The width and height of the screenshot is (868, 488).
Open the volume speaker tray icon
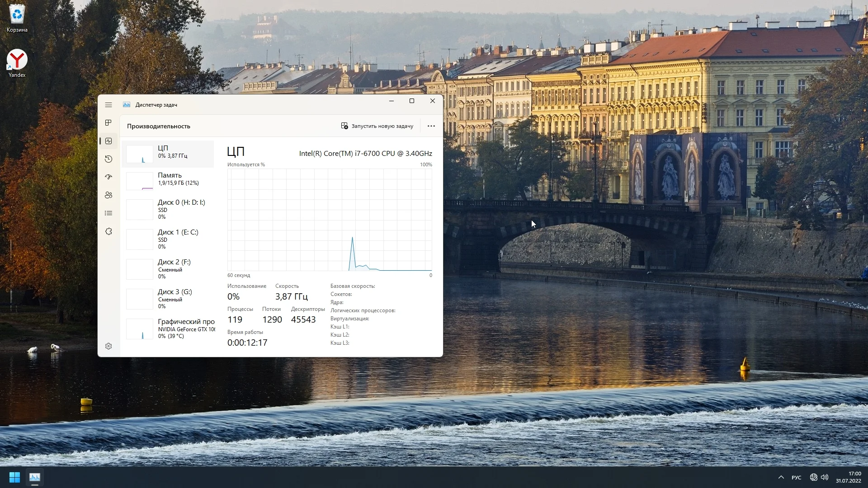click(825, 477)
